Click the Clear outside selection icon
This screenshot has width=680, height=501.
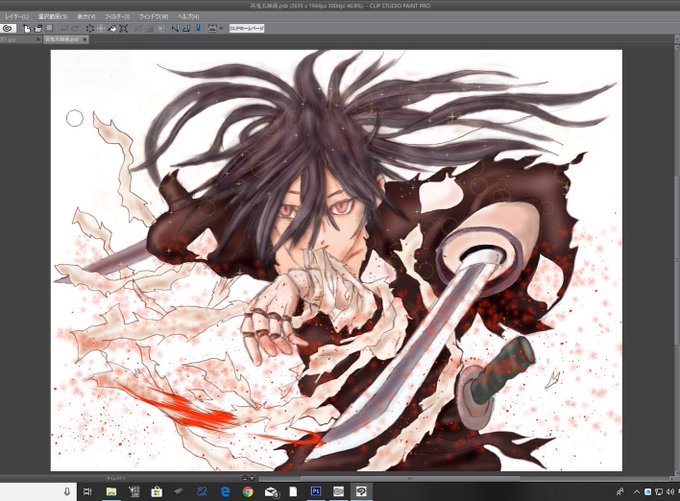[101, 29]
